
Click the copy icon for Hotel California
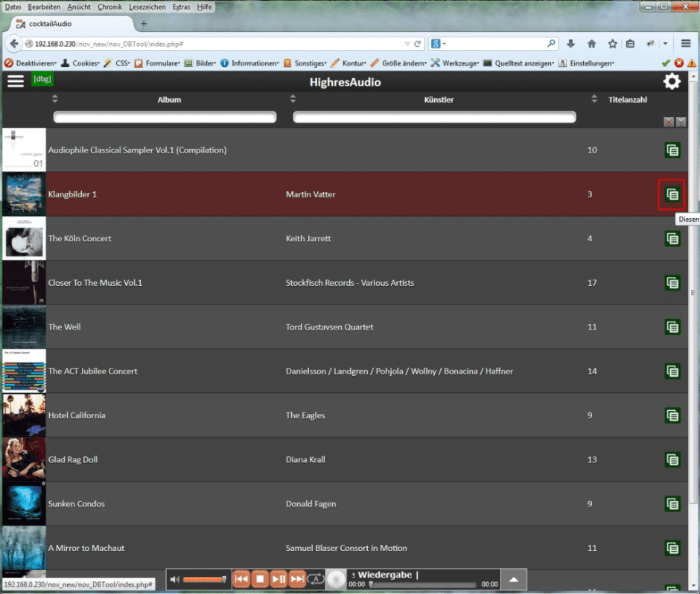pyautogui.click(x=672, y=415)
